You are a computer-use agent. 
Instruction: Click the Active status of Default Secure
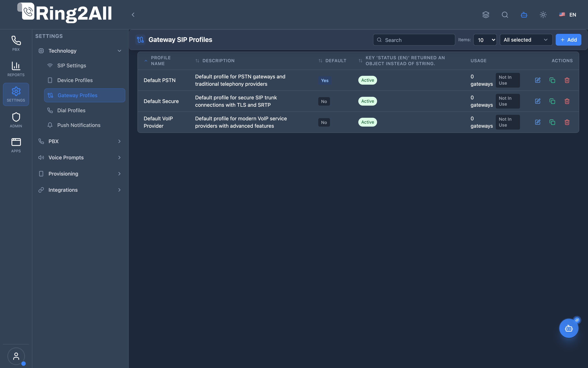click(368, 101)
